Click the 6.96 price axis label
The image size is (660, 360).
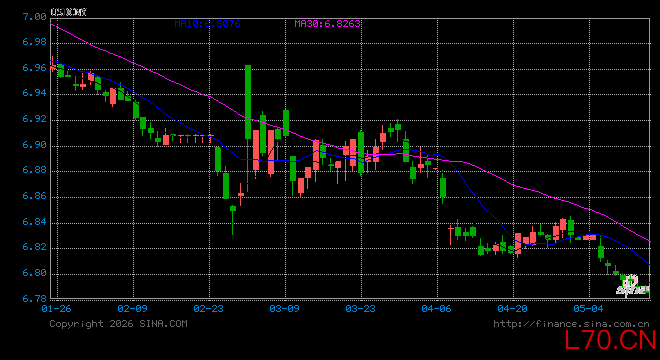[x=35, y=68]
